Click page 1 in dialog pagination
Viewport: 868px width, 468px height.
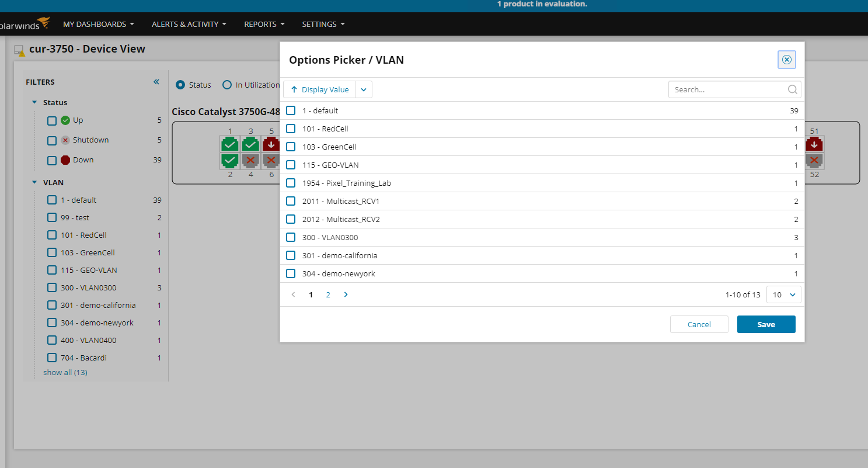tap(311, 294)
